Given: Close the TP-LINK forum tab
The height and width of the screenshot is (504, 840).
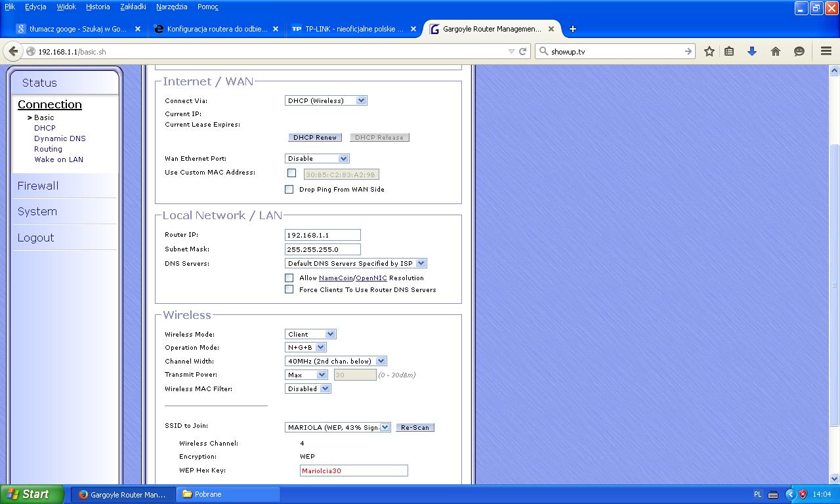Looking at the screenshot, I should point(413,29).
